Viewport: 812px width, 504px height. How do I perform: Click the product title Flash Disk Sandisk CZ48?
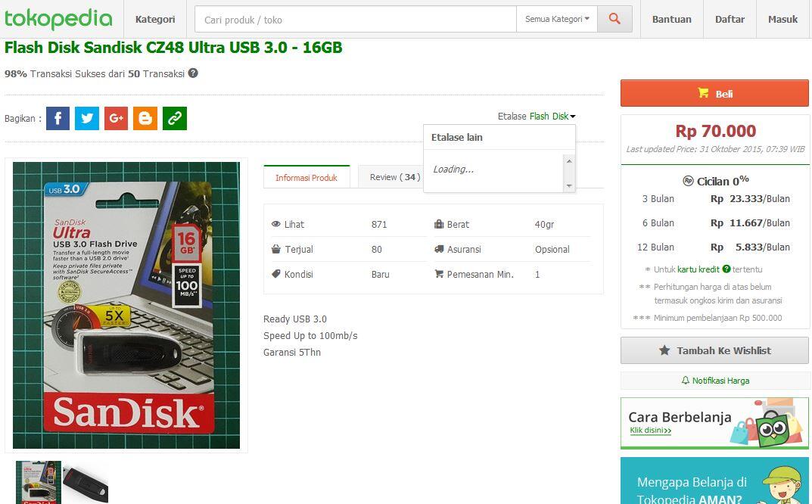(x=173, y=48)
